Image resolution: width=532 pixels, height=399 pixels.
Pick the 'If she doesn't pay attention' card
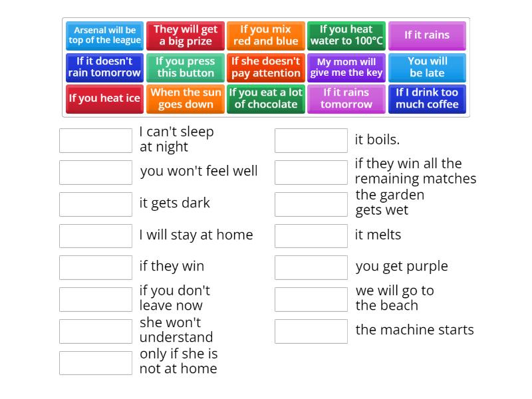265,67
